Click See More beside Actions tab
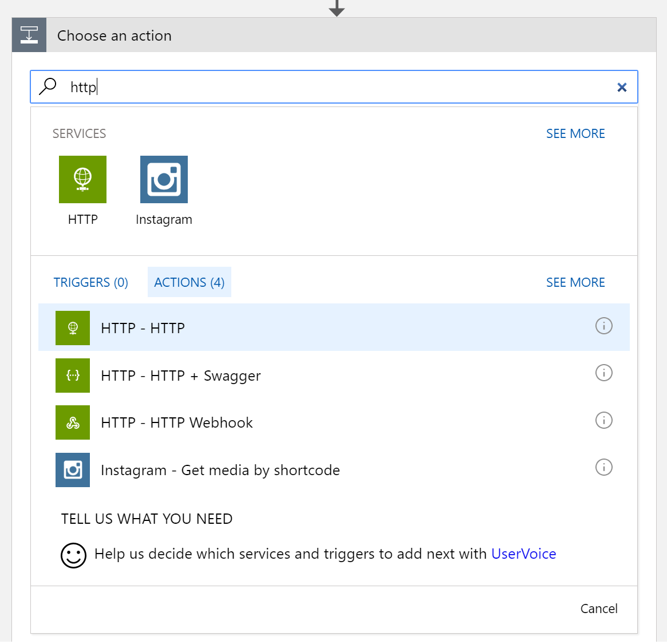 pos(575,282)
